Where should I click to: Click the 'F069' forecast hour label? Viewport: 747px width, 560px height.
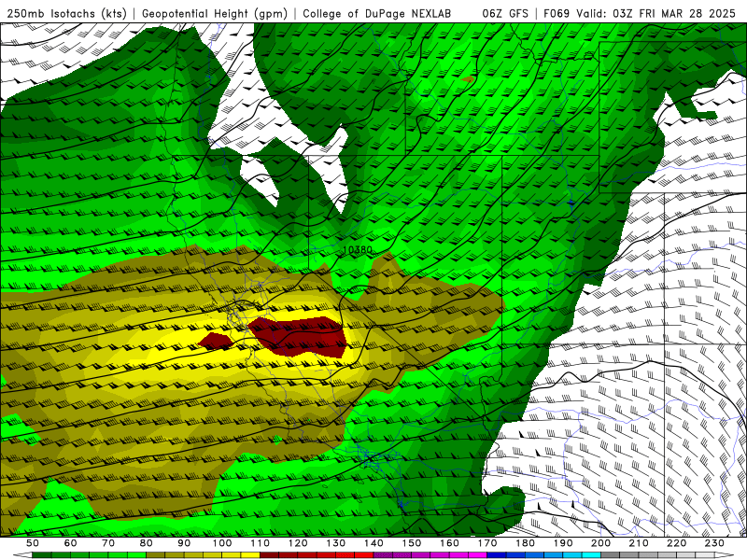point(557,14)
